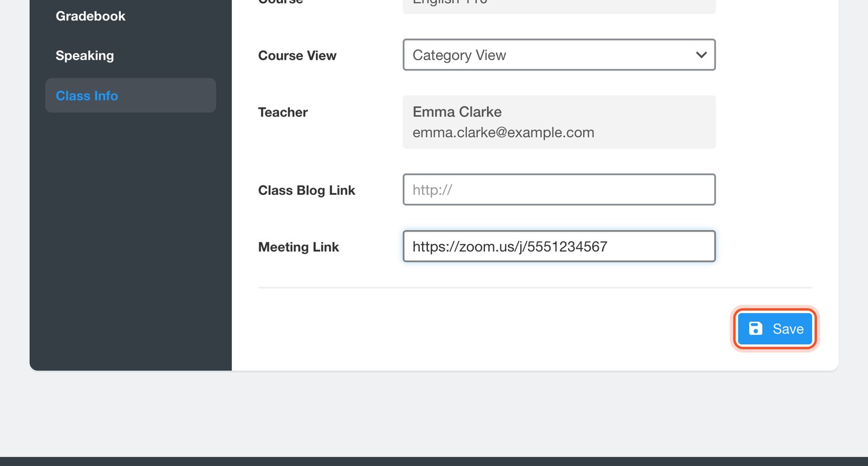Click the email emma.clarke@example.com
The image size is (868, 466).
pos(503,132)
